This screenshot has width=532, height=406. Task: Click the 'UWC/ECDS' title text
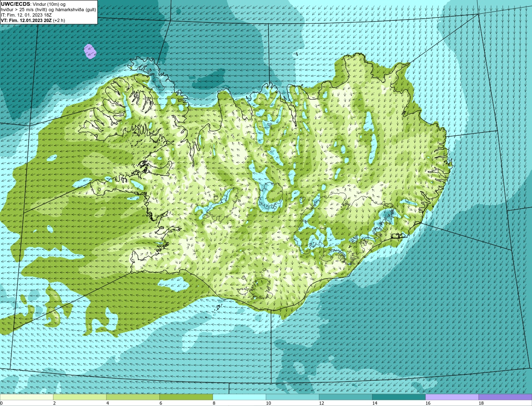[x=15, y=4]
